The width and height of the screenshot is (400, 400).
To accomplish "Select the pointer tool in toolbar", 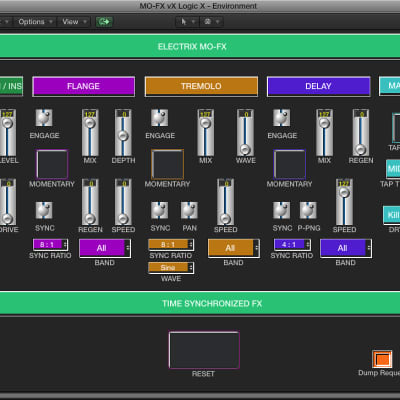I will coord(184,22).
